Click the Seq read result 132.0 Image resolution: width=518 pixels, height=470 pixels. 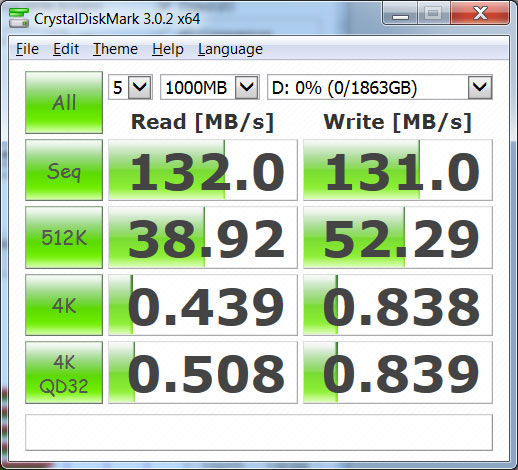click(x=203, y=170)
